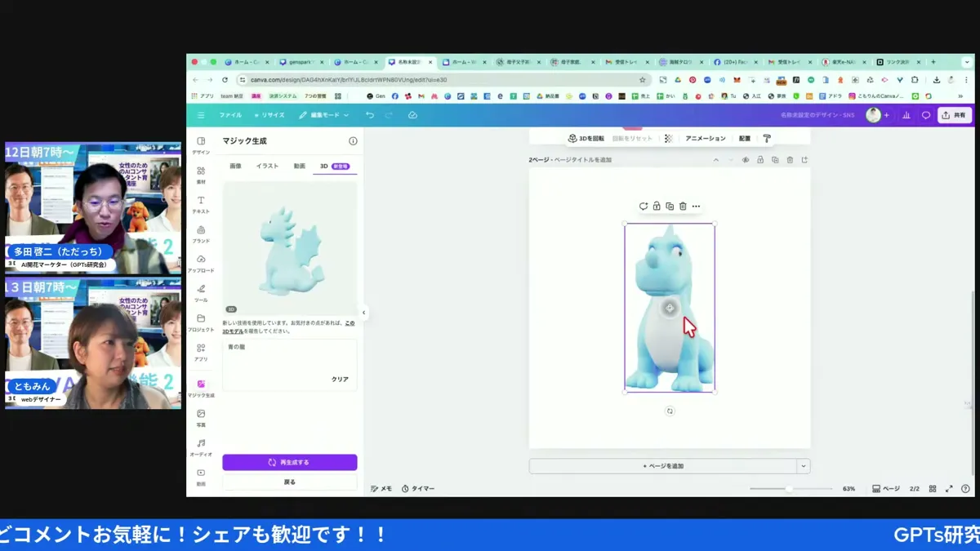Select the 動画 generation tab
The height and width of the screenshot is (551, 980).
[299, 166]
